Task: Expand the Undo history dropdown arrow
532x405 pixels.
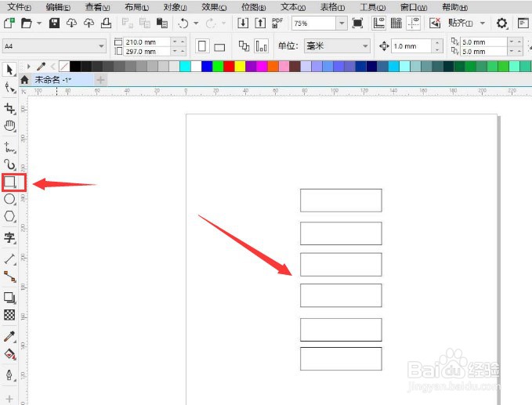Action: click(x=196, y=23)
